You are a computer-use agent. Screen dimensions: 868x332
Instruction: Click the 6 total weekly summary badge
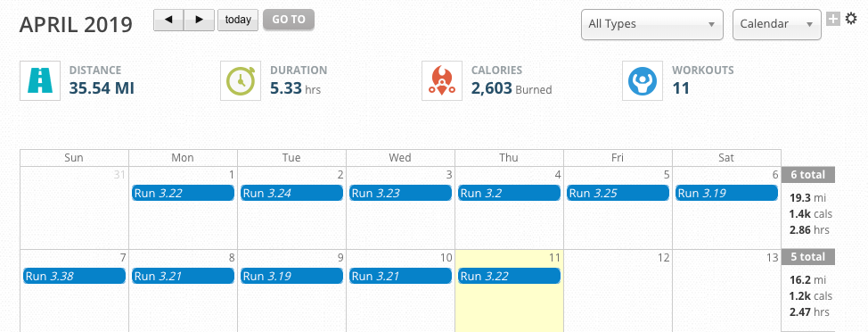[x=807, y=175]
